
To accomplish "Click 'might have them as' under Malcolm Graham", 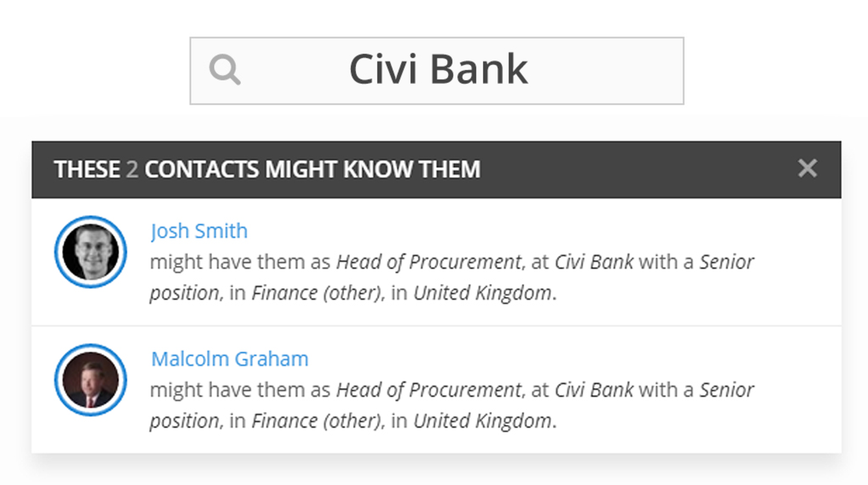I will click(x=240, y=390).
